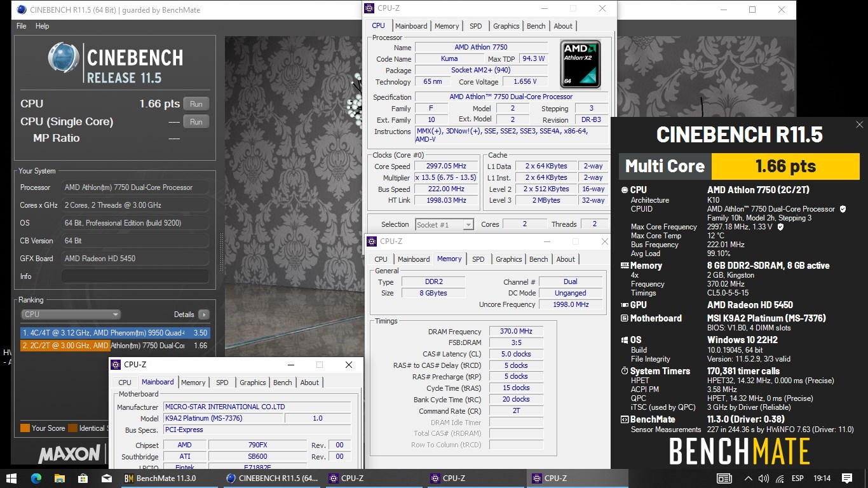
Task: Open the touch keyboard tray icon
Action: click(x=724, y=478)
